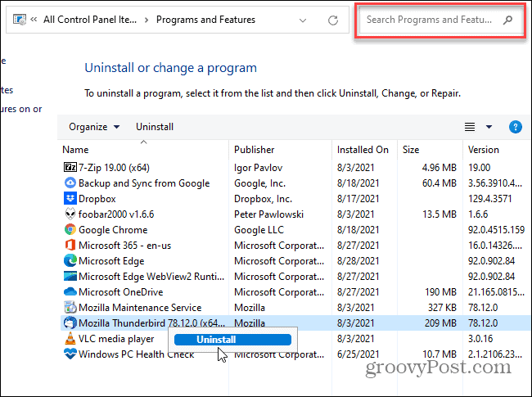Click version 92.0.4515.159

click(x=496, y=230)
